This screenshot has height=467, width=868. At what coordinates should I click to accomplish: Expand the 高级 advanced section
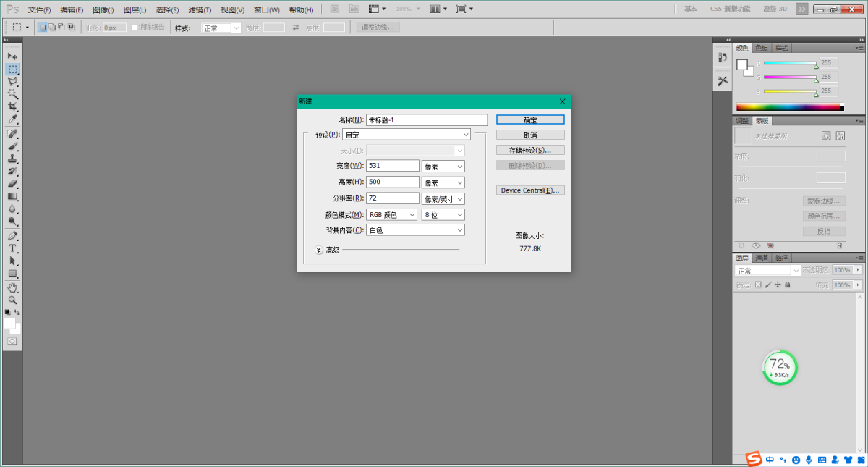[x=319, y=250]
